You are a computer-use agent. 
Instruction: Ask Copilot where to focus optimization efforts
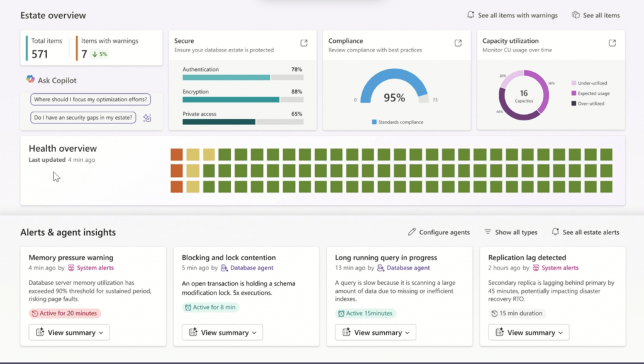[x=91, y=99]
